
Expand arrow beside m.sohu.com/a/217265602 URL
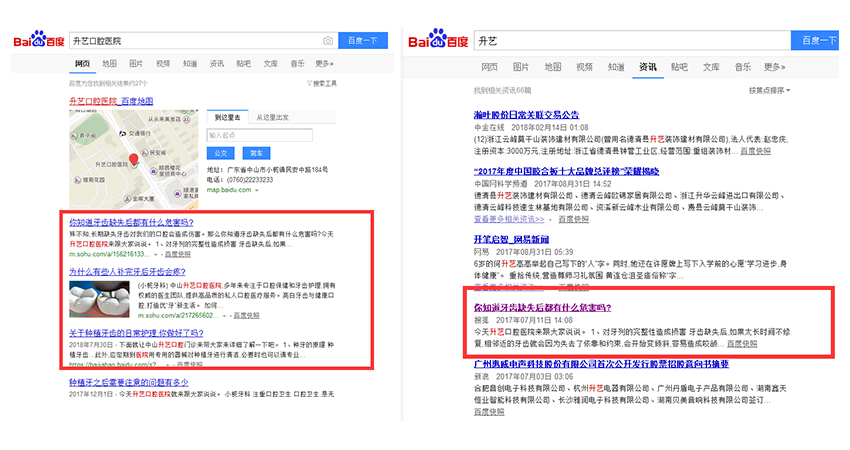point(224,316)
